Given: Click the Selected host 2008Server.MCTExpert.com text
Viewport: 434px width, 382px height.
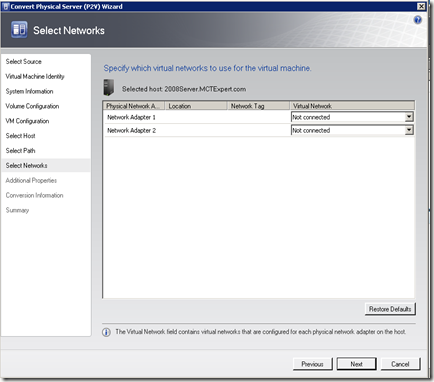Looking at the screenshot, I should pos(184,89).
